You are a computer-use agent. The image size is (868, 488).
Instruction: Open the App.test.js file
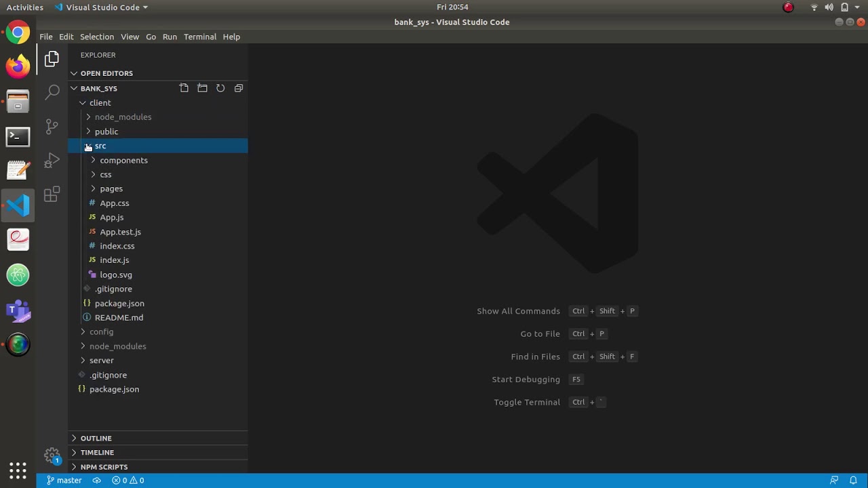[158, 232]
